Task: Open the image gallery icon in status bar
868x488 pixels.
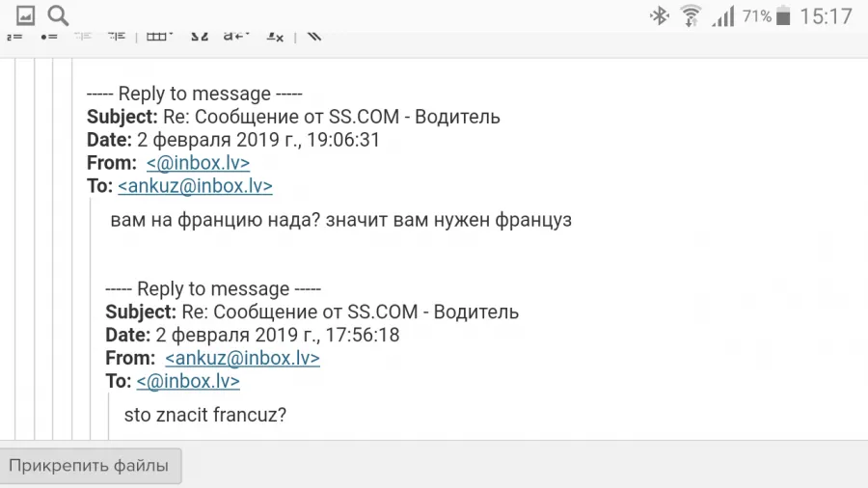Action: tap(25, 15)
